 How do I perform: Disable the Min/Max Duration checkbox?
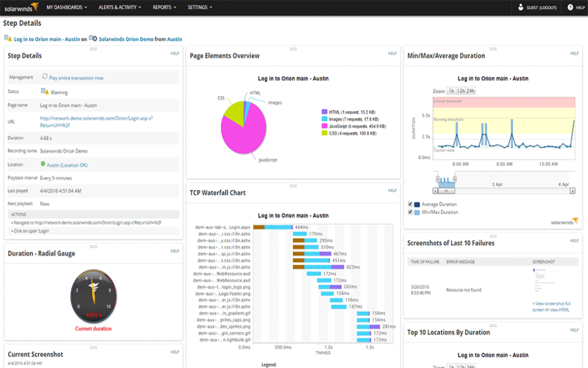(x=409, y=212)
